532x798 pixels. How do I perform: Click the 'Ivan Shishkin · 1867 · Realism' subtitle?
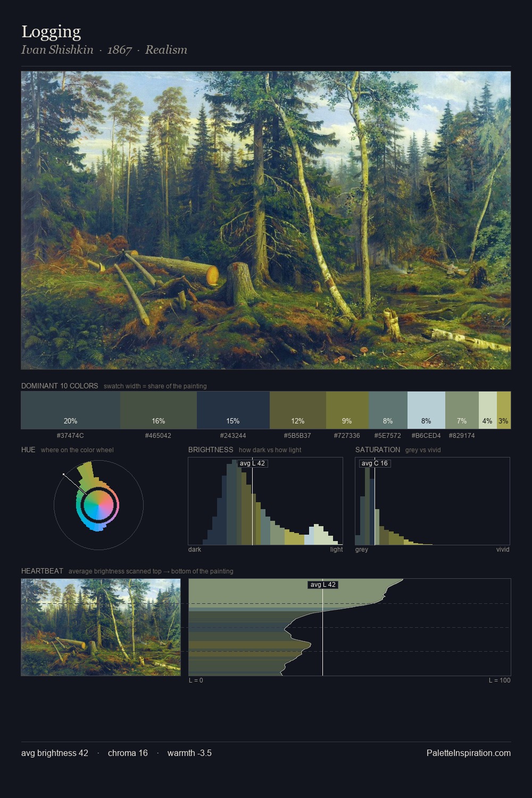pos(104,50)
